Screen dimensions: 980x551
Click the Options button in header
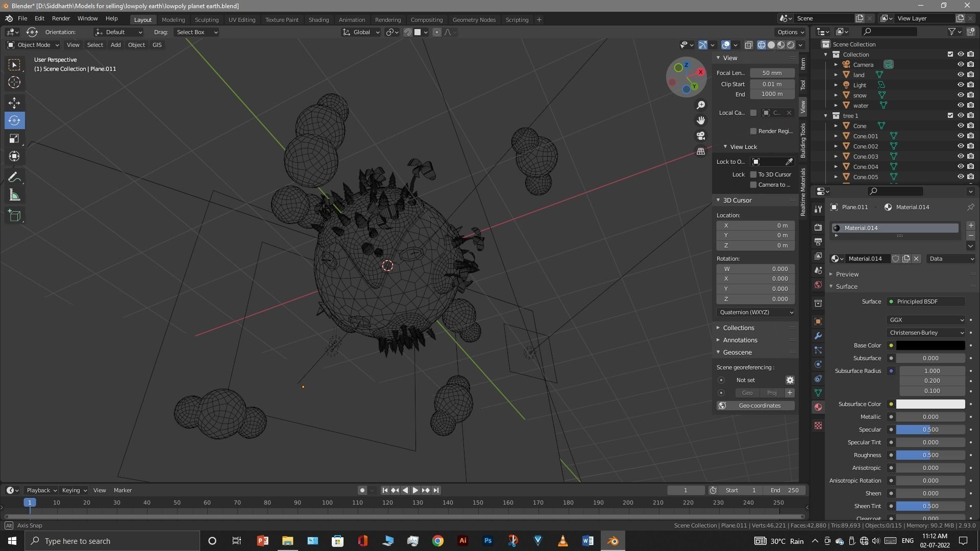pos(791,32)
